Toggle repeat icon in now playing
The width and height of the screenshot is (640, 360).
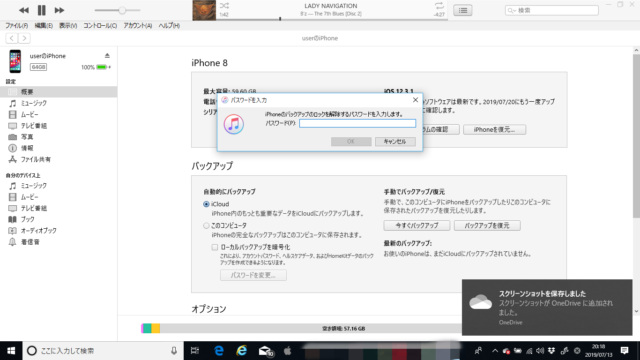[439, 6]
